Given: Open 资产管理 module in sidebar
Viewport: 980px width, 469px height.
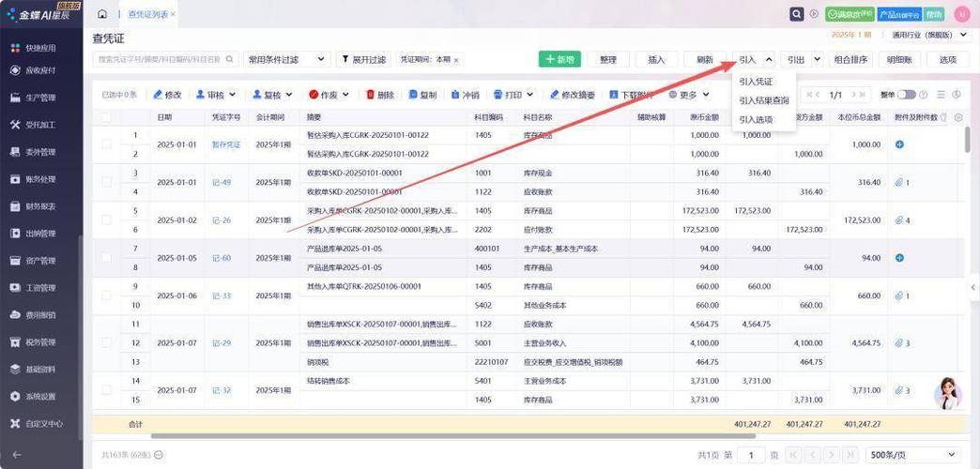Looking at the screenshot, I should coord(40,261).
